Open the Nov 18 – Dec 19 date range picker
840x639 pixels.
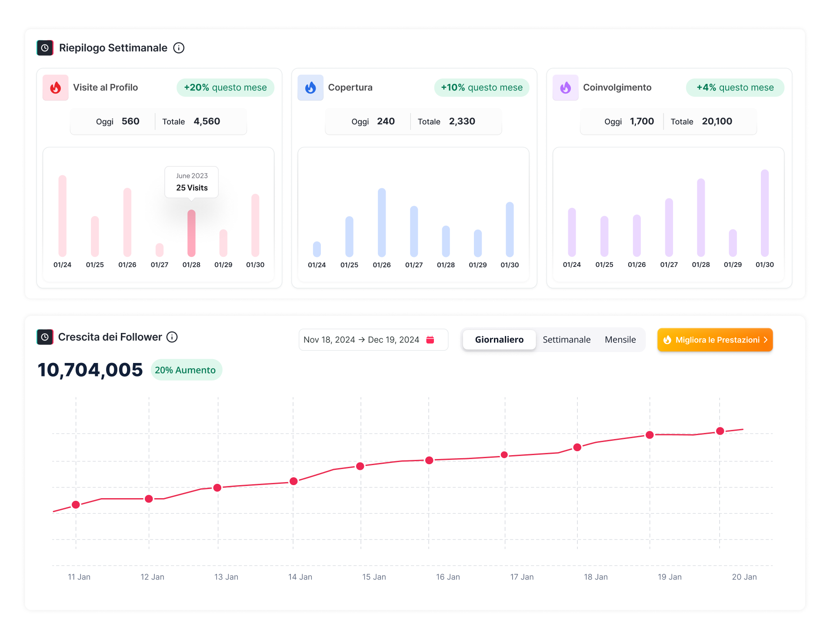click(361, 339)
